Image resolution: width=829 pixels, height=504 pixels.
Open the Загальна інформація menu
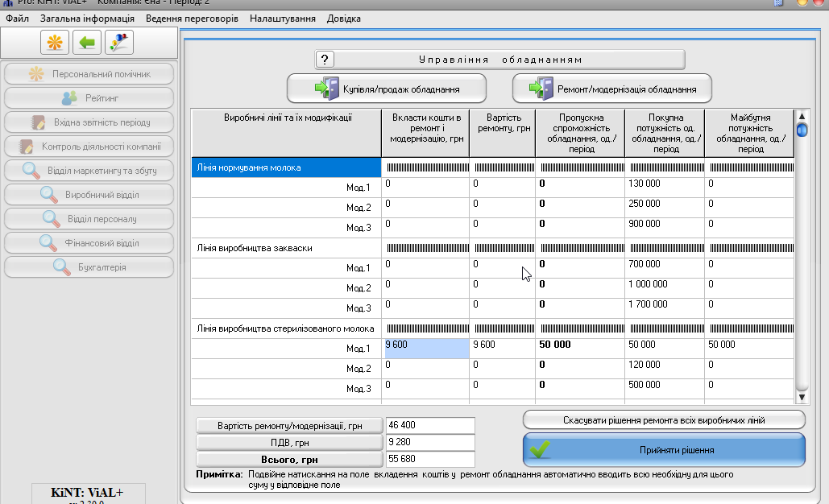(87, 19)
